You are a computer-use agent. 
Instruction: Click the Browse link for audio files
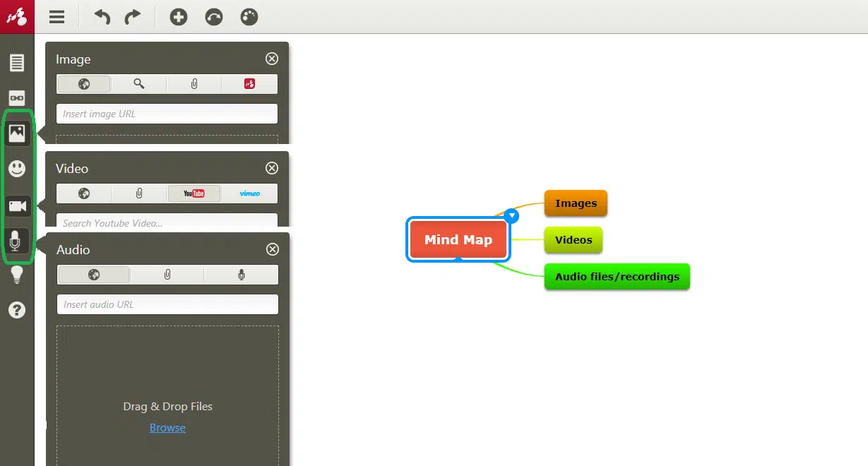click(x=167, y=428)
